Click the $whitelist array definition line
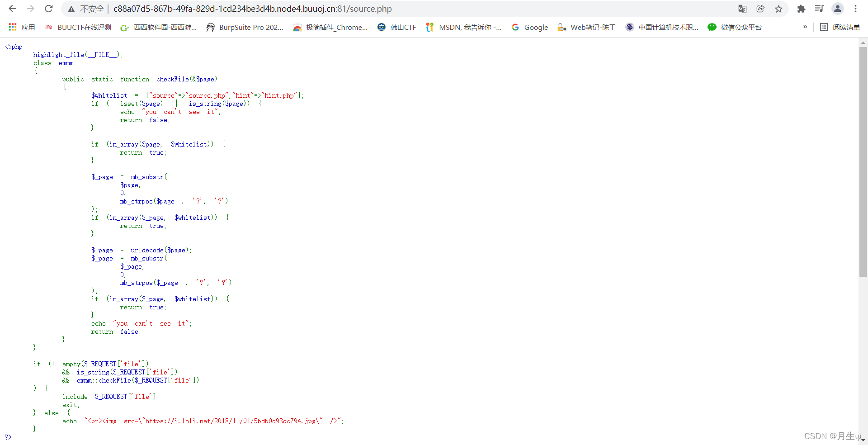The height and width of the screenshot is (445, 868). point(198,95)
